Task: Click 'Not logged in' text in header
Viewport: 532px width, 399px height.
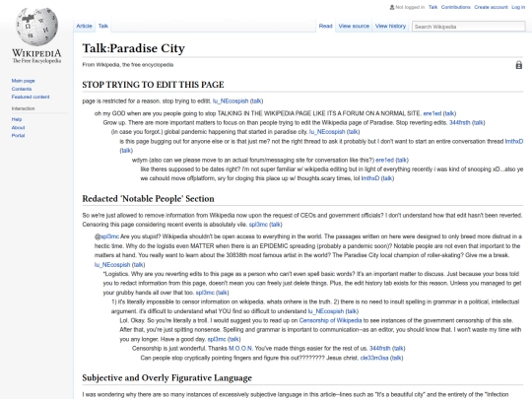Action: (x=410, y=7)
